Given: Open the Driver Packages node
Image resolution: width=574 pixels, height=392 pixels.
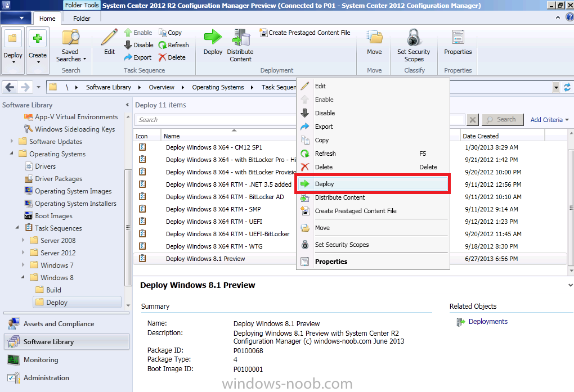Looking at the screenshot, I should click(53, 179).
